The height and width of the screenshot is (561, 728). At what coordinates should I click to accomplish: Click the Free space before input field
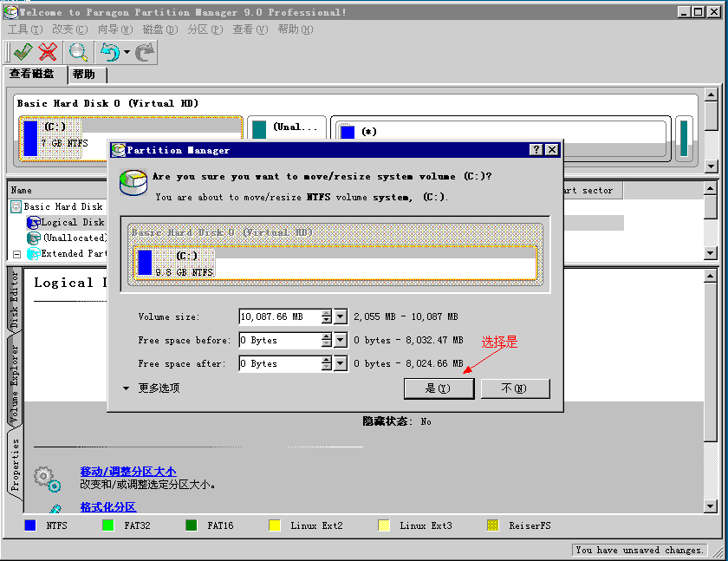point(279,341)
